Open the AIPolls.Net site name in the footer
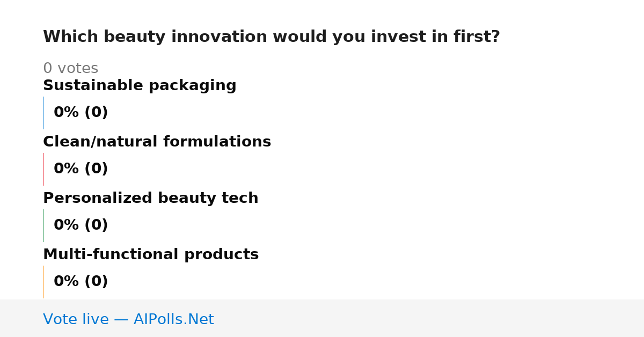644x337 pixels. [173, 320]
